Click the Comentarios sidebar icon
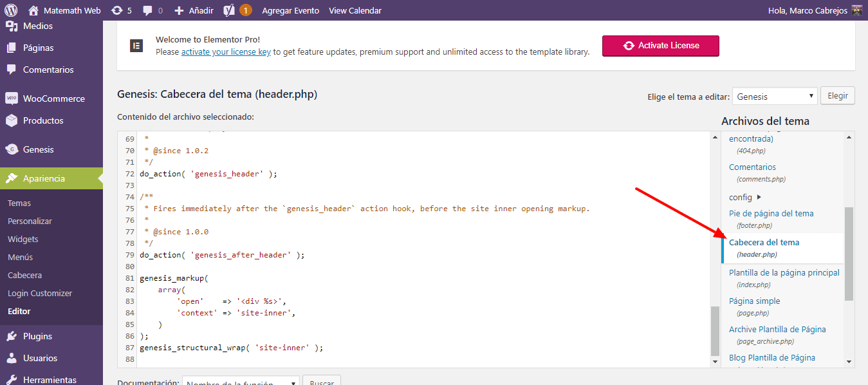Screen dimensions: 868x385 pyautogui.click(x=12, y=70)
